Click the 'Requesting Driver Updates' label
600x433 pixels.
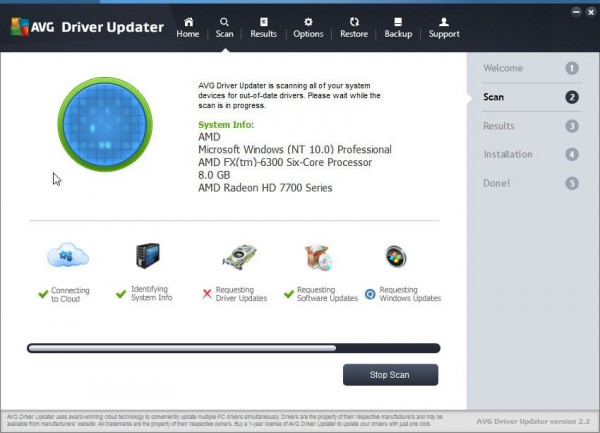pos(241,294)
